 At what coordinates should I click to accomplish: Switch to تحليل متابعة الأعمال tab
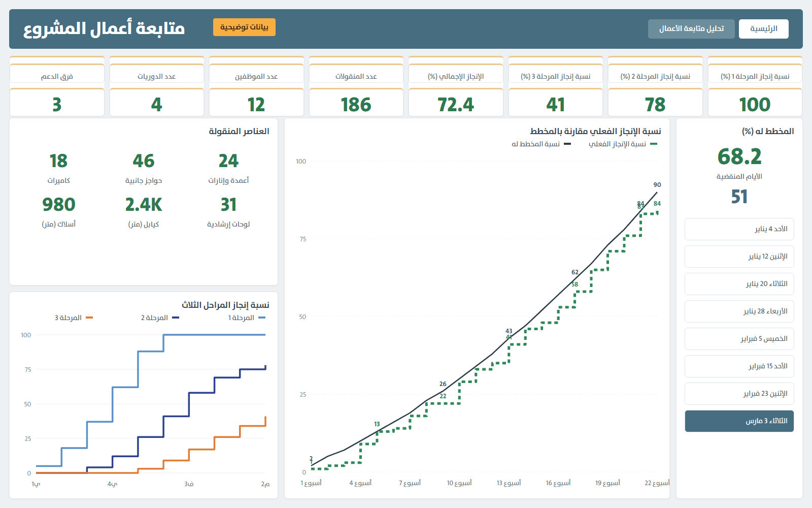[x=691, y=29]
